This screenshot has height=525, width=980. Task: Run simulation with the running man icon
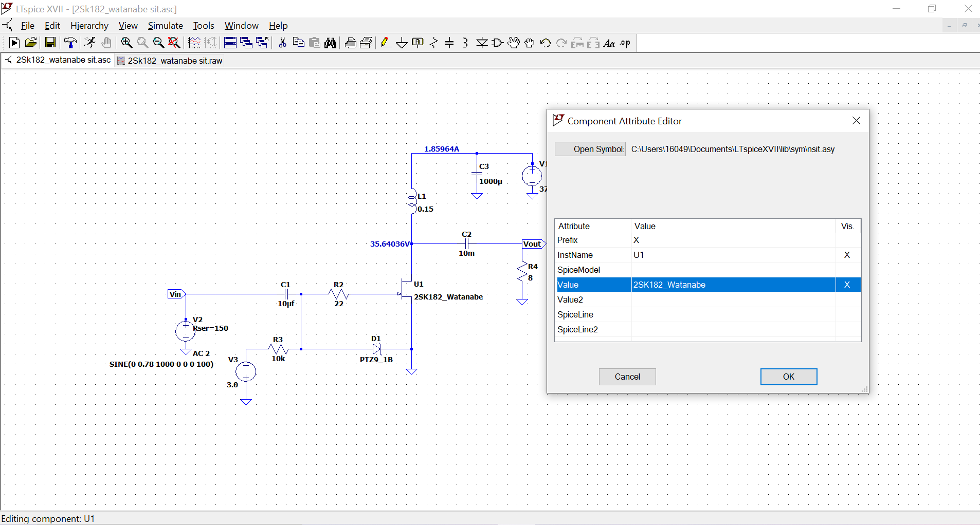coord(90,43)
